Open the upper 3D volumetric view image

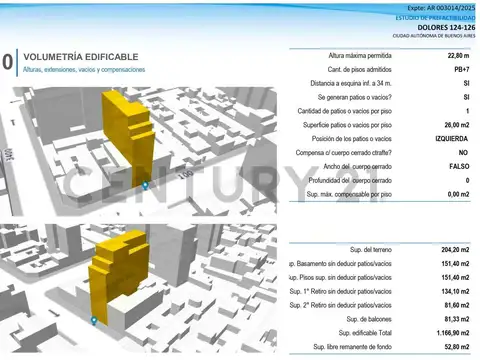[x=138, y=151]
